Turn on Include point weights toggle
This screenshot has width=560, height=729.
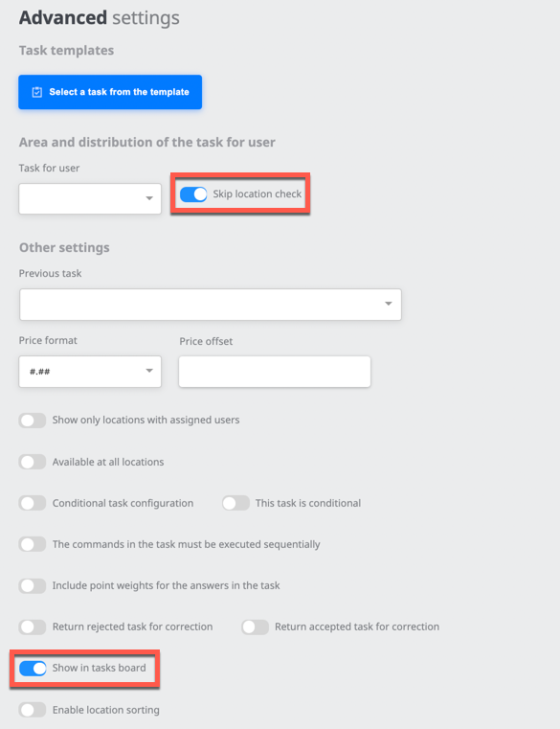click(33, 586)
